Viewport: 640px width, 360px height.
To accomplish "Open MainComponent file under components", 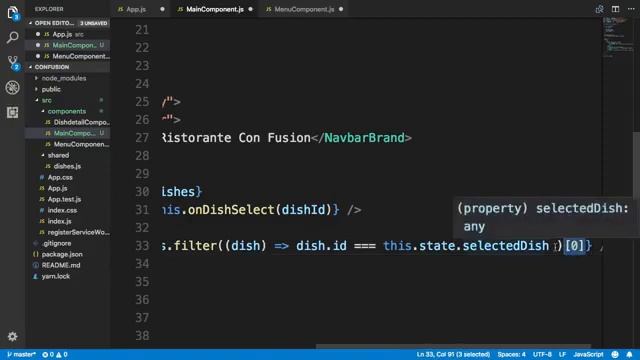I will pyautogui.click(x=67, y=133).
